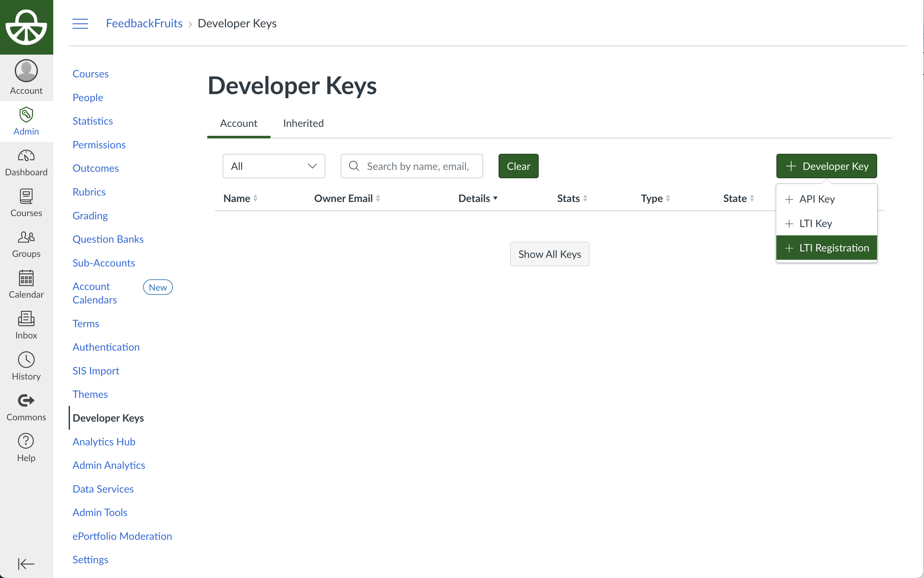Viewport: 924px width, 578px height.
Task: Open the Permissions link
Action: (x=99, y=144)
